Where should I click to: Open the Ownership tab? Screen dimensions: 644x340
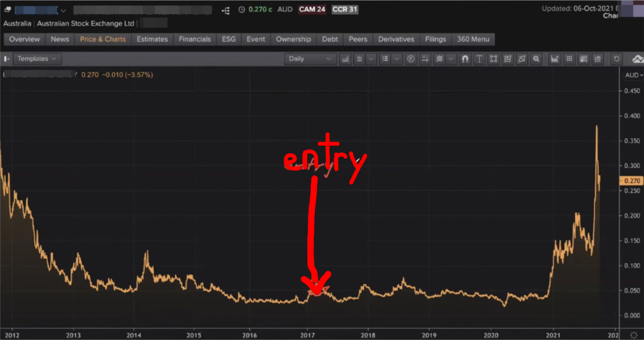(x=293, y=39)
